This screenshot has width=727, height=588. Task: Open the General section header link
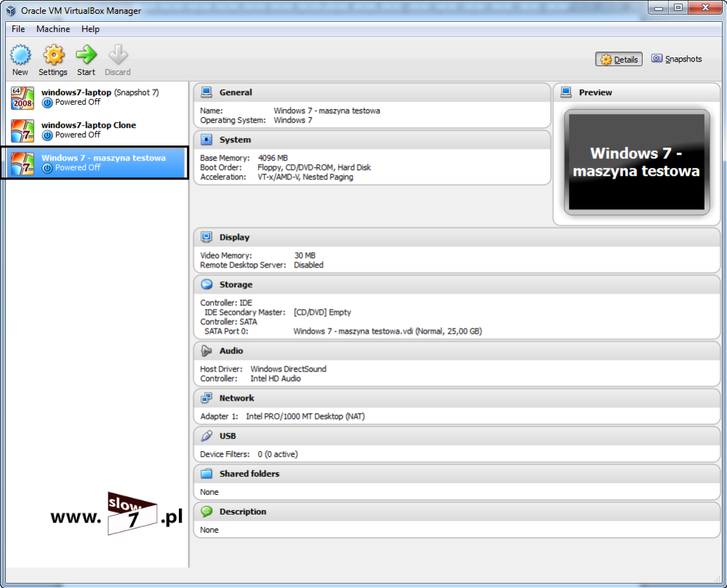[x=236, y=92]
